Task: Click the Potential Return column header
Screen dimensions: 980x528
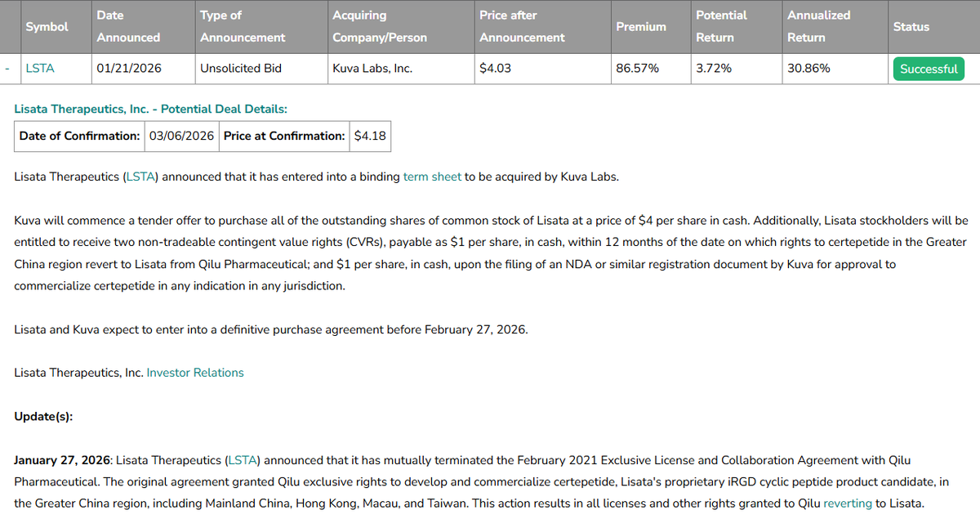Action: [736, 27]
